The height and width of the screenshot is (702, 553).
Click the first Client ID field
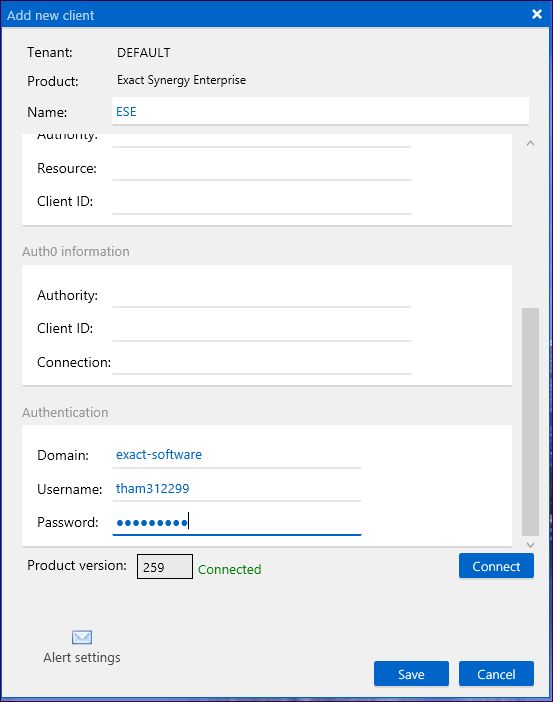(262, 202)
